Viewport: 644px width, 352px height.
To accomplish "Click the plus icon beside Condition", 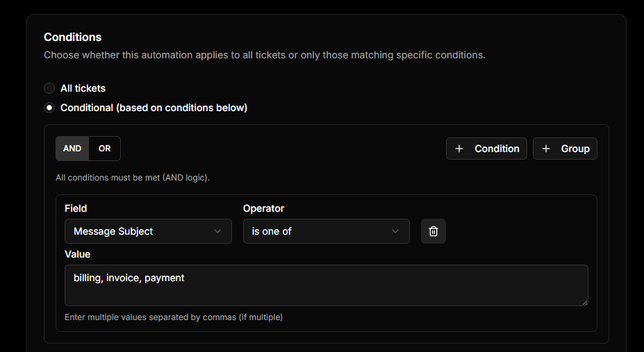I will tap(459, 149).
